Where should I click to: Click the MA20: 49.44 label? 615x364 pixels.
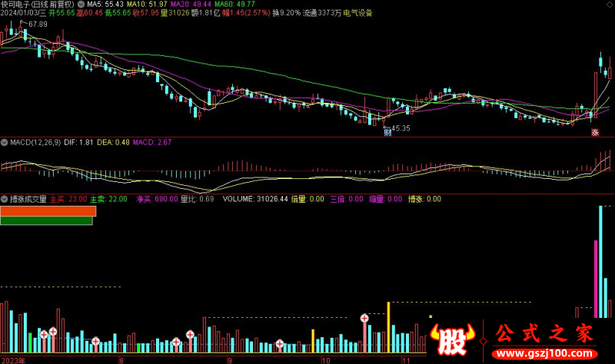pyautogui.click(x=191, y=5)
